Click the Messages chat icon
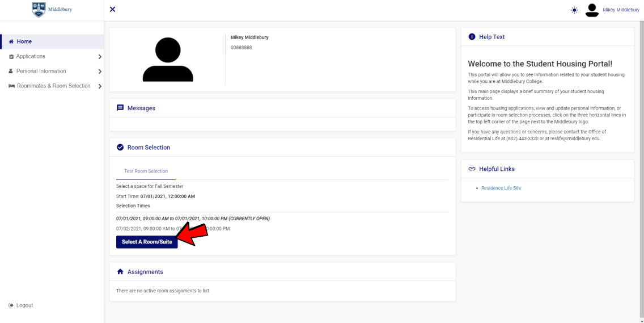The width and height of the screenshot is (644, 323). point(120,108)
